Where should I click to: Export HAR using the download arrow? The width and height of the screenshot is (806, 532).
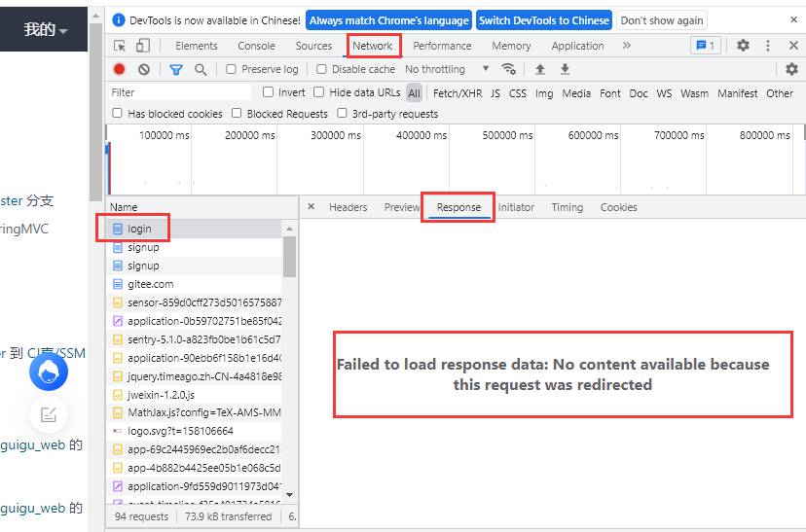(565, 69)
